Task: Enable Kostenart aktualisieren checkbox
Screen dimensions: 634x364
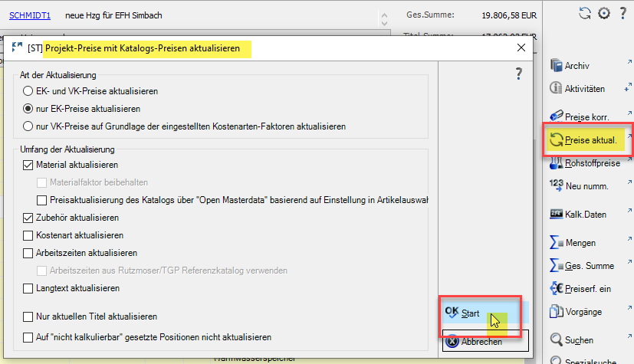Action: (29, 235)
